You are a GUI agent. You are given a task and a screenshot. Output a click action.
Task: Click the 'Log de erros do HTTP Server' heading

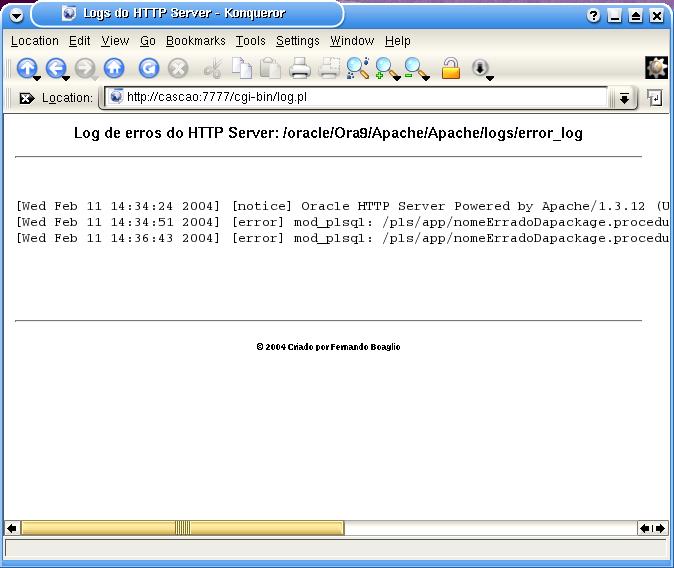[328, 133]
